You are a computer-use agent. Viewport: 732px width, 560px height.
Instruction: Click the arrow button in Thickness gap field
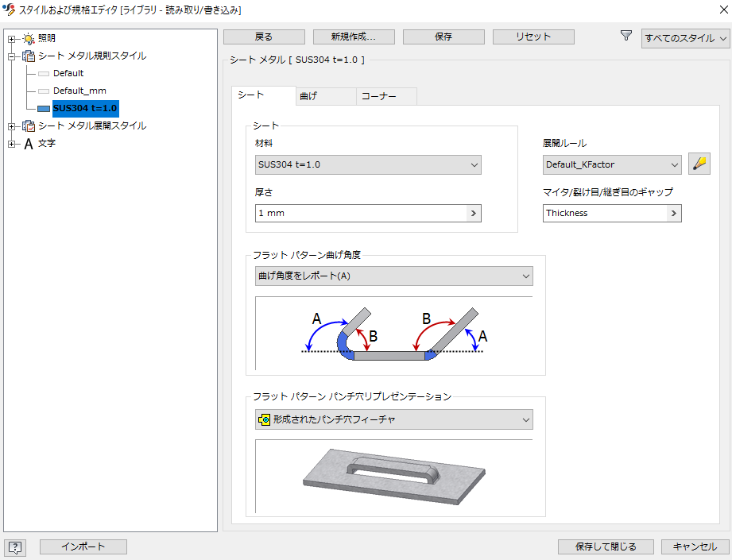[673, 213]
